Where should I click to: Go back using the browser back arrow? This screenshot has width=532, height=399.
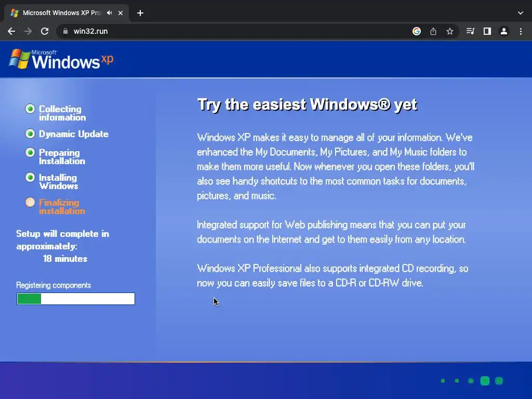(x=11, y=31)
